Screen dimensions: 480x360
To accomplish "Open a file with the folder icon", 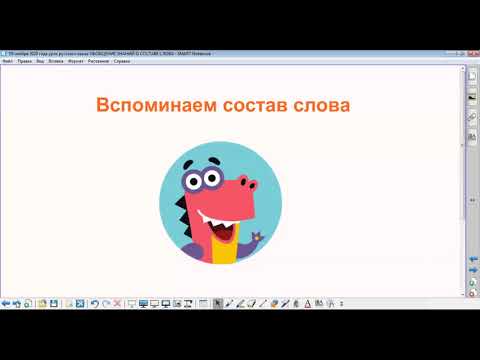I will pos(42,304).
